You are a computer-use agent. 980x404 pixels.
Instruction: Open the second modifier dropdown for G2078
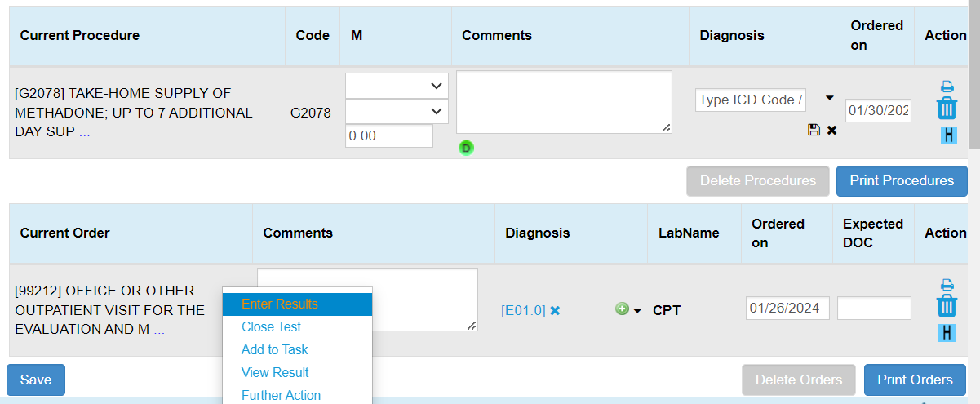click(x=397, y=111)
